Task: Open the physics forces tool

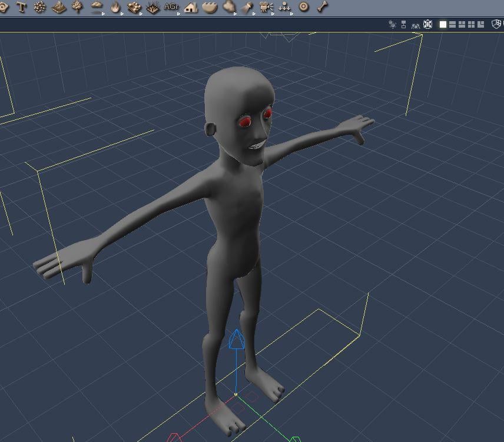Action: [x=285, y=8]
